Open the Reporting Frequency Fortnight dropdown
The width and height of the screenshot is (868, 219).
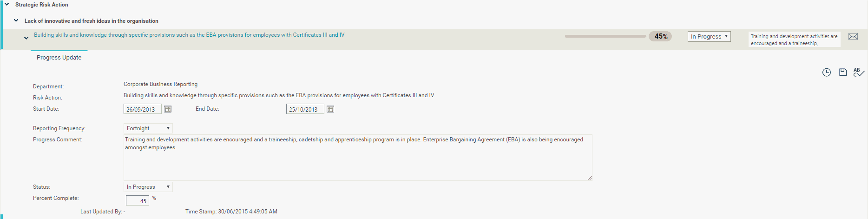point(148,128)
